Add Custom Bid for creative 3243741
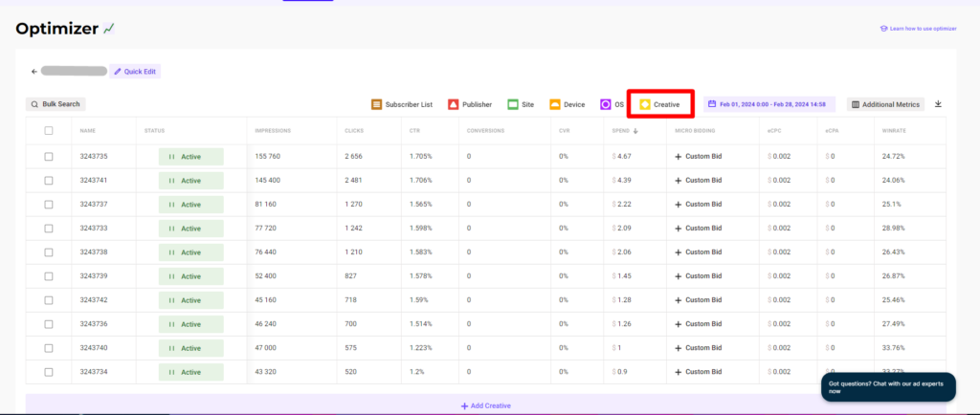This screenshot has height=415, width=980. tap(698, 181)
